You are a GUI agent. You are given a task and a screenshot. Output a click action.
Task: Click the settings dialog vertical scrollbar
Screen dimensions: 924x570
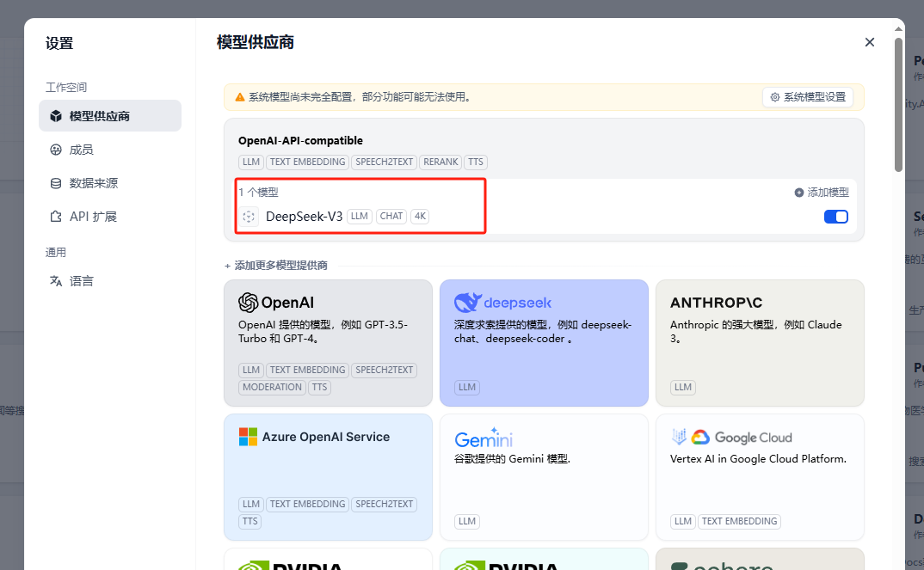(899, 105)
